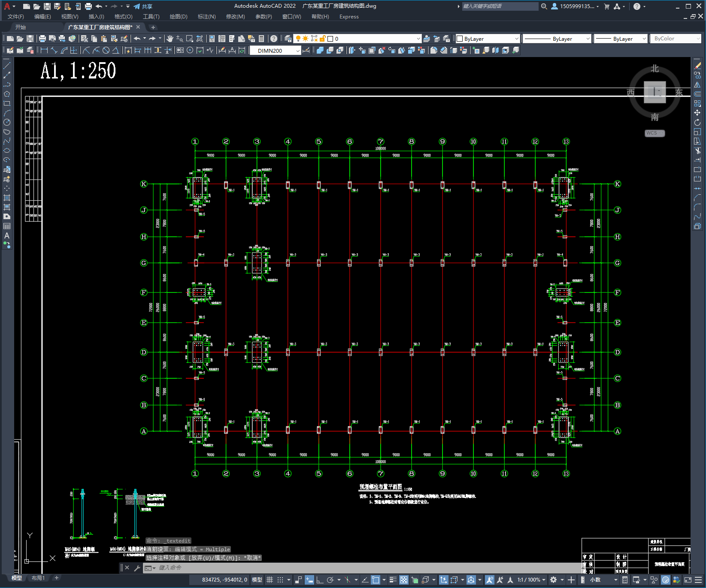Click the ViewCube top face
The width and height of the screenshot is (706, 588).
point(655,92)
